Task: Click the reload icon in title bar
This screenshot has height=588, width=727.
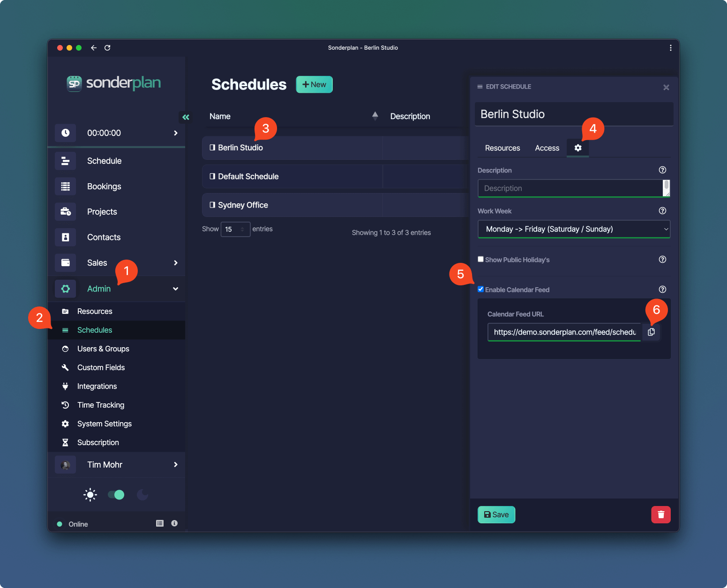Action: tap(107, 48)
